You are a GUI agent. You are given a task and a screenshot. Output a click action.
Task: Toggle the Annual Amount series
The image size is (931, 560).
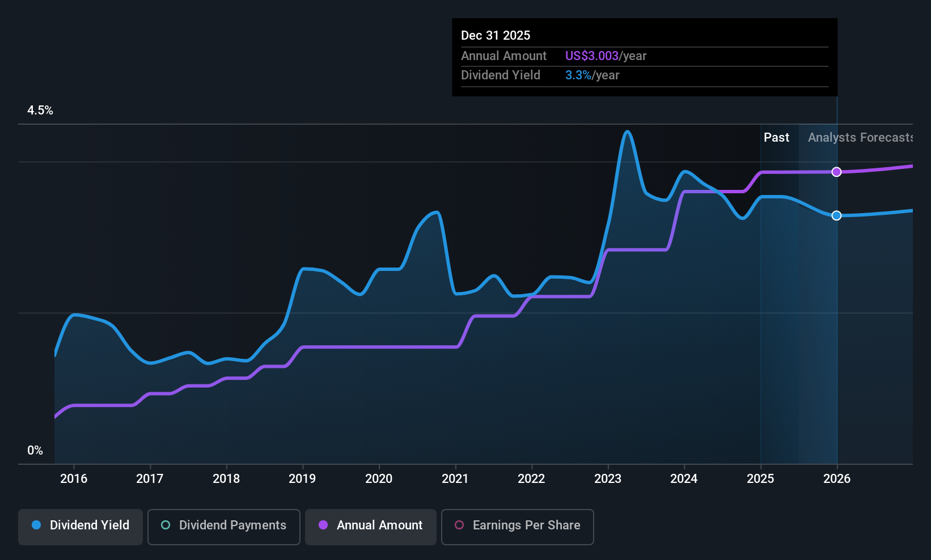pos(371,527)
